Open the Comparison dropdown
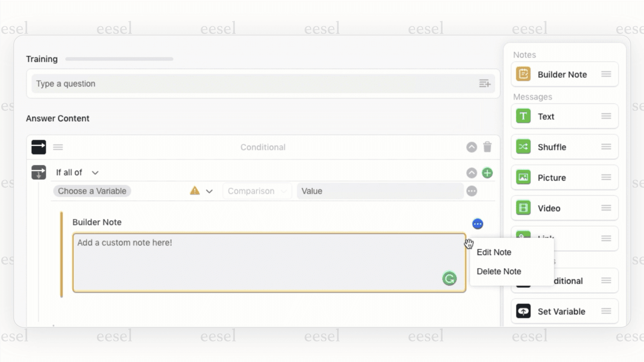Screen dimensions: 644x362 (x=256, y=191)
